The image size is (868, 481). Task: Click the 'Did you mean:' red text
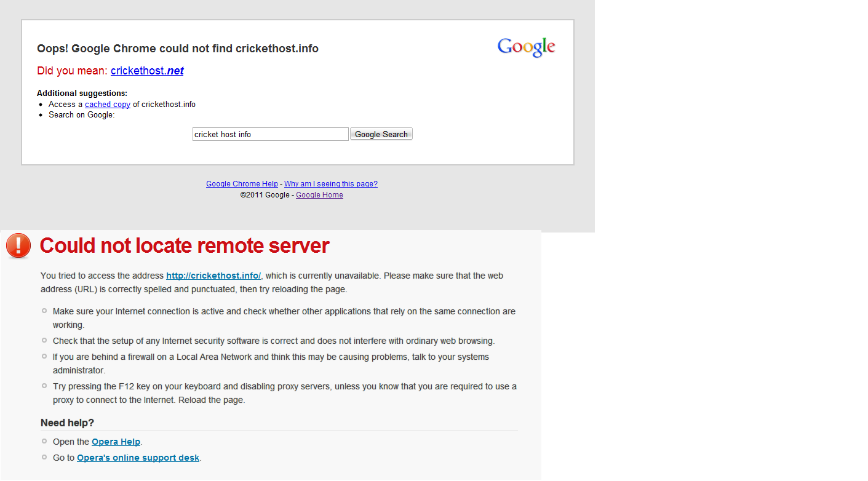(x=72, y=71)
